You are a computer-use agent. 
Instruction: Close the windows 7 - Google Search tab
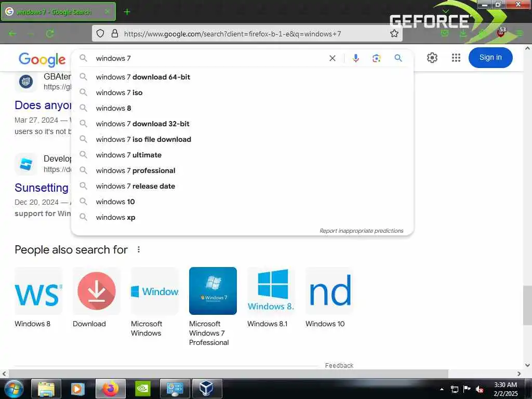107,11
